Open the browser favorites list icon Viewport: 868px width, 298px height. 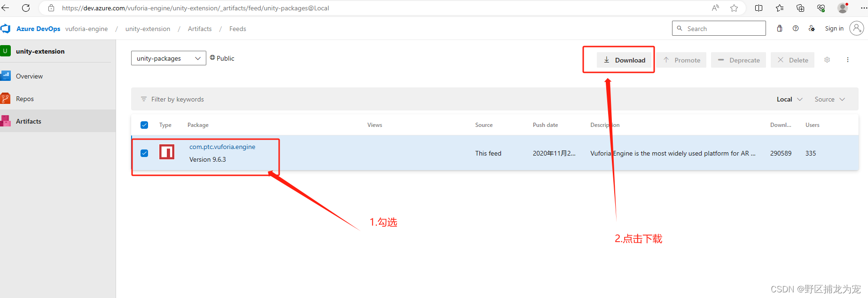point(780,8)
